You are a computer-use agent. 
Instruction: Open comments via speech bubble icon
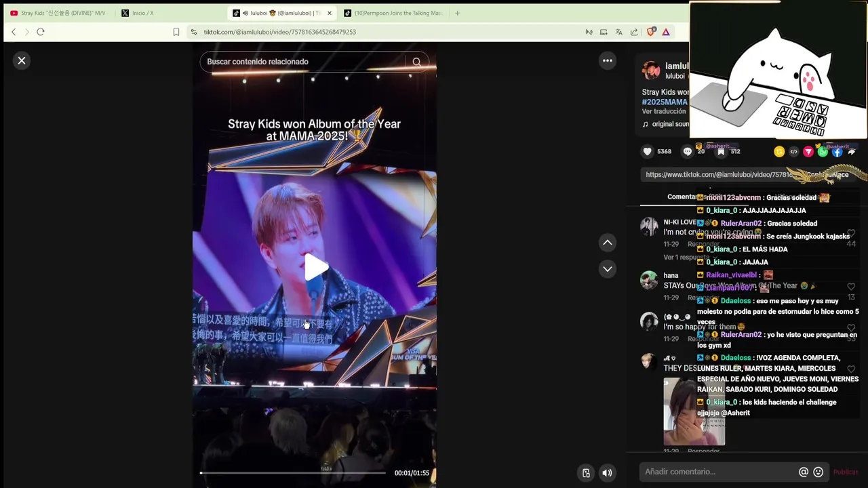click(688, 152)
